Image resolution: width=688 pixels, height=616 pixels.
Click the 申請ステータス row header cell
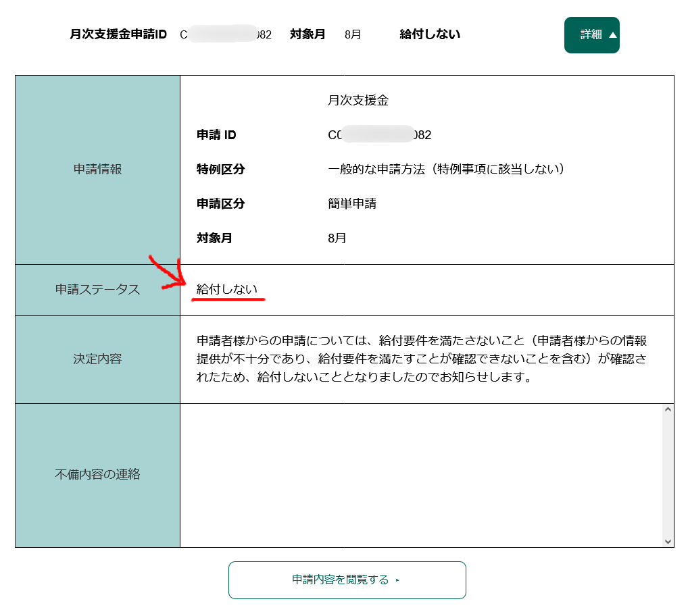pyautogui.click(x=97, y=290)
